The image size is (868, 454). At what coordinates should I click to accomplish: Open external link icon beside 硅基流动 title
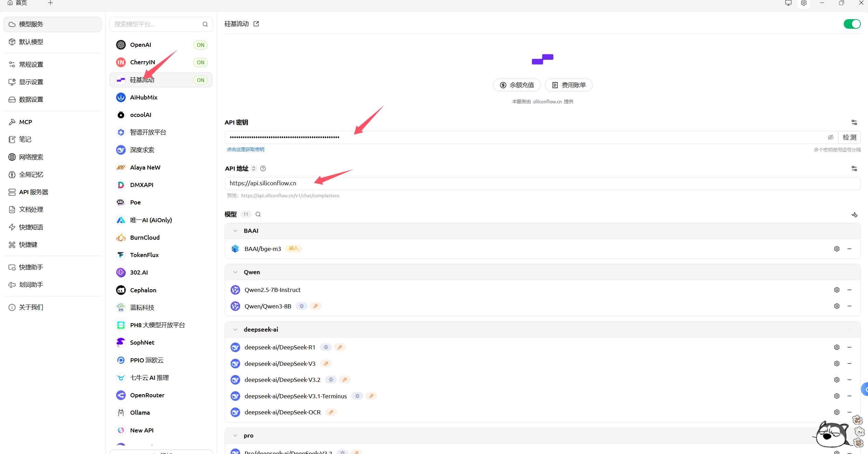(256, 24)
